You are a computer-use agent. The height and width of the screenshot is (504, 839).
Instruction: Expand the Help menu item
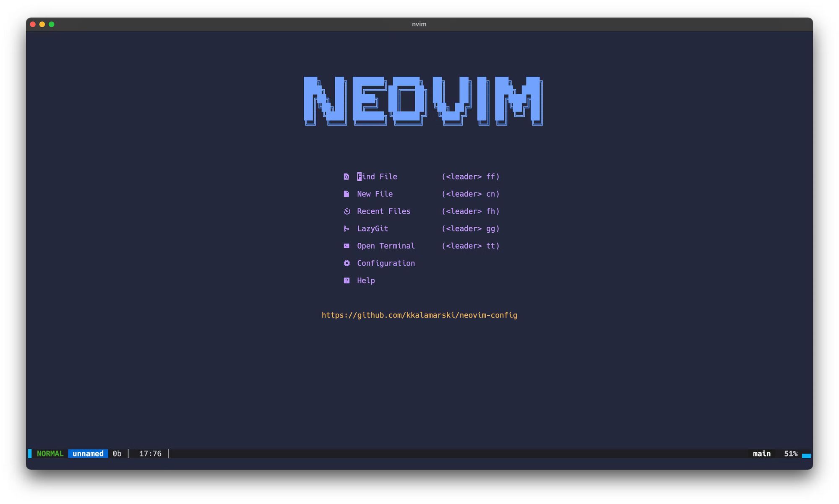pyautogui.click(x=365, y=280)
